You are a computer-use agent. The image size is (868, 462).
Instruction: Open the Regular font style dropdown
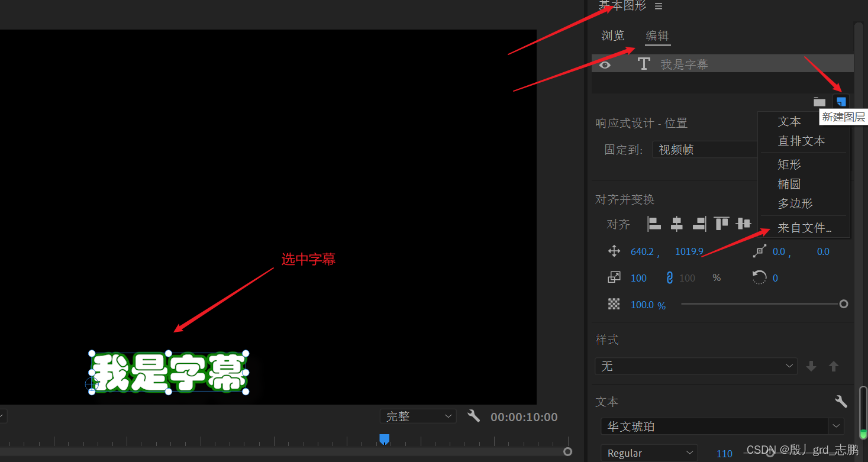[649, 453]
